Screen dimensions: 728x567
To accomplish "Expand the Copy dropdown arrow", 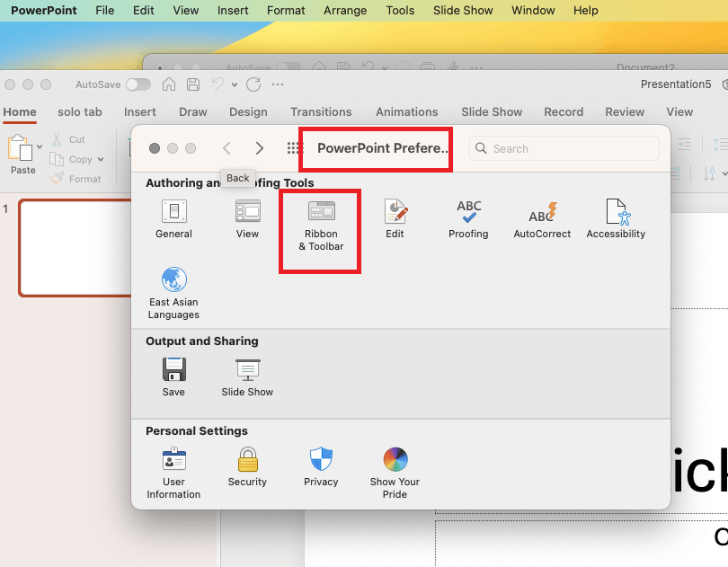I will tap(101, 159).
